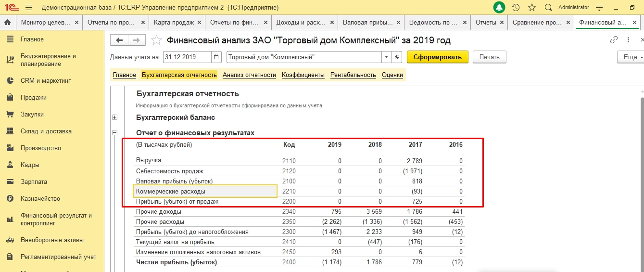Jump to the Коэффициенты section link
The width and height of the screenshot is (644, 272).
click(x=303, y=75)
